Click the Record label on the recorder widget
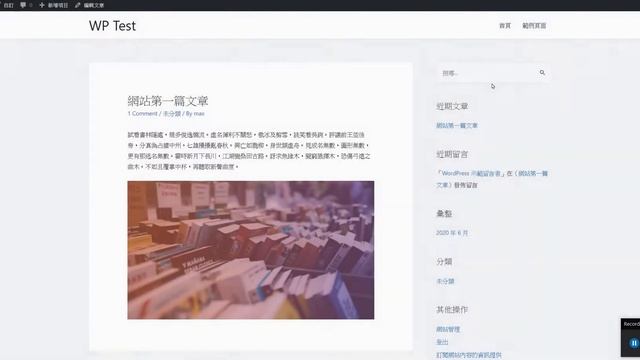The width and height of the screenshot is (640, 360). click(x=631, y=324)
